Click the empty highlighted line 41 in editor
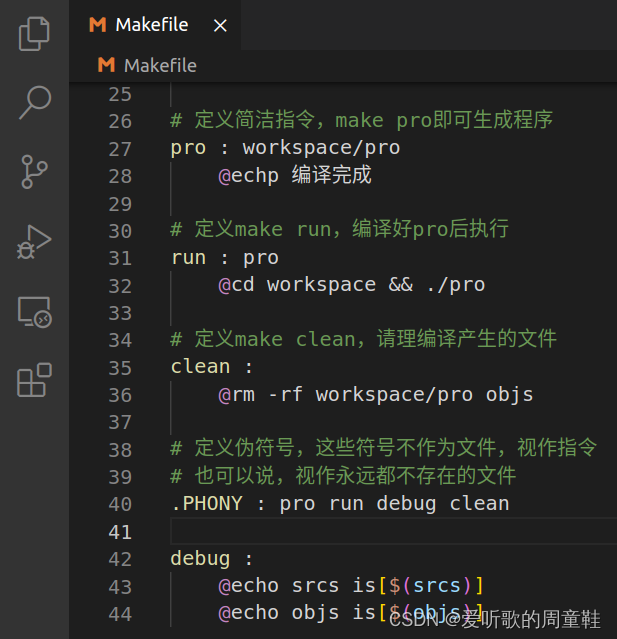 [393, 531]
